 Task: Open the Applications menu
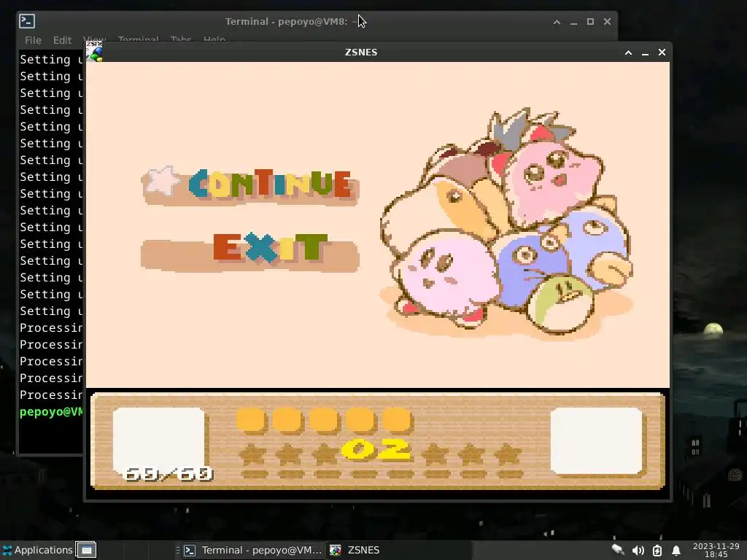pos(38,550)
